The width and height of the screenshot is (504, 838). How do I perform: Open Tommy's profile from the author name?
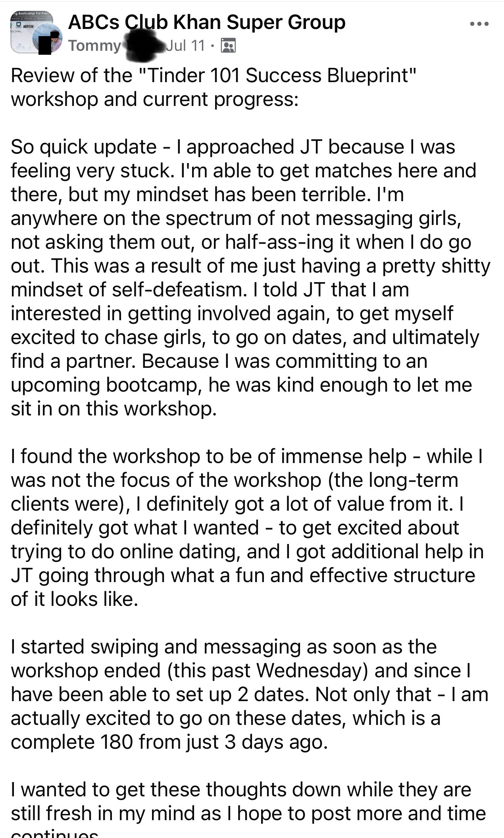pyautogui.click(x=94, y=46)
